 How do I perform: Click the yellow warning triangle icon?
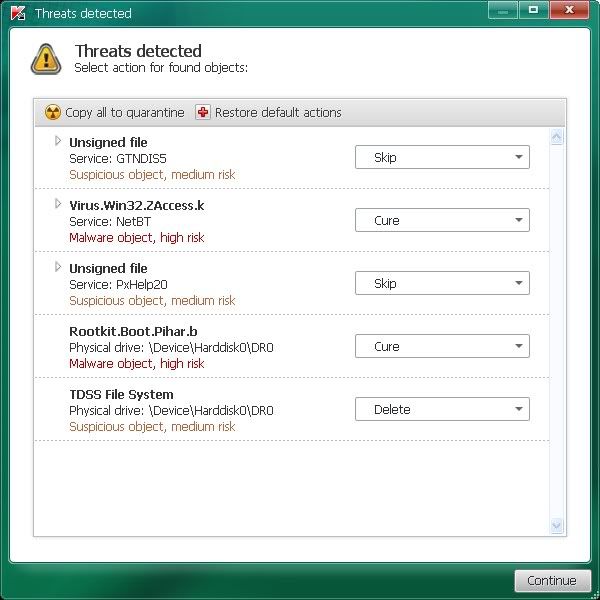[46, 59]
